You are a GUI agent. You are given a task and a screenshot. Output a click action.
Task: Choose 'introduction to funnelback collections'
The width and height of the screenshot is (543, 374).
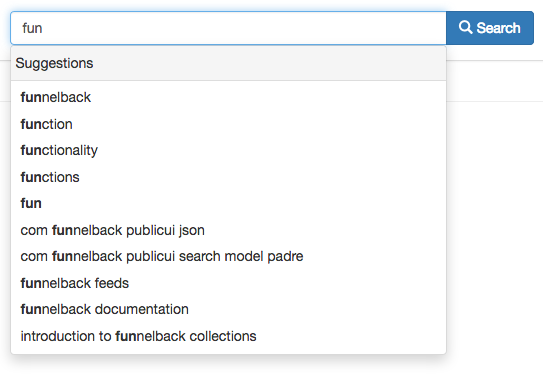pos(229,336)
